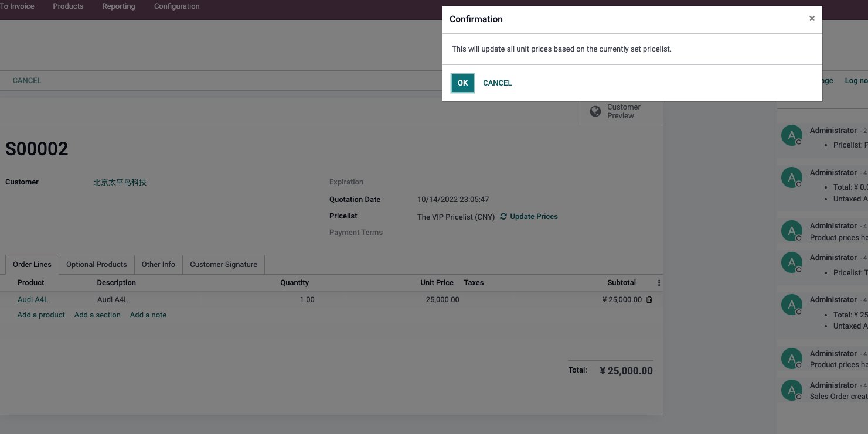This screenshot has height=434, width=868.
Task: Click the first Administrator avatar in chatter
Action: click(x=792, y=135)
